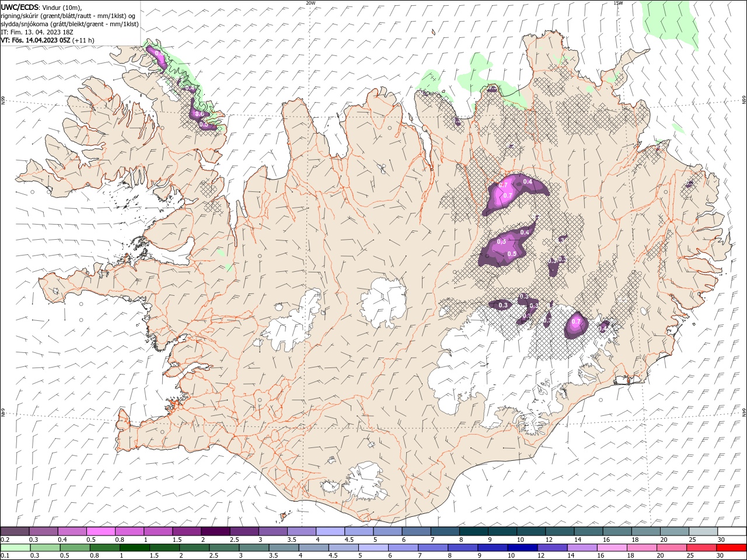Click the '0.2' value under upper legend row
Viewport: 747px width, 560px height.
pos(5,540)
